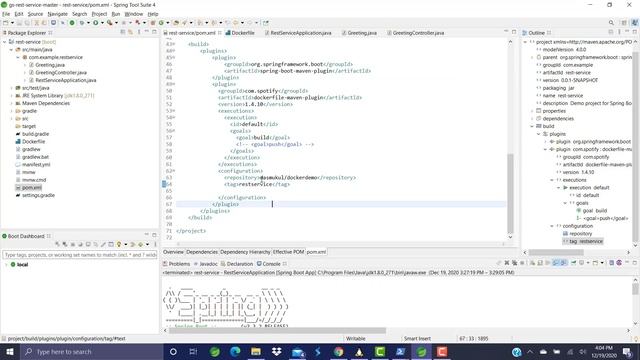Screen dimensions: 640x360
Task: Click the Clear Console icon
Action: (x=532, y=263)
